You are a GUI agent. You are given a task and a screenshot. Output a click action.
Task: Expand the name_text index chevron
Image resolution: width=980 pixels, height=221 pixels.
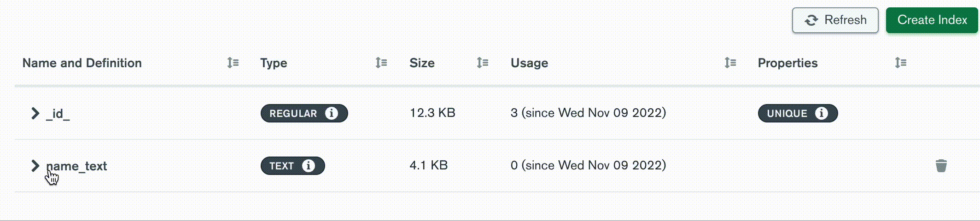(35, 166)
